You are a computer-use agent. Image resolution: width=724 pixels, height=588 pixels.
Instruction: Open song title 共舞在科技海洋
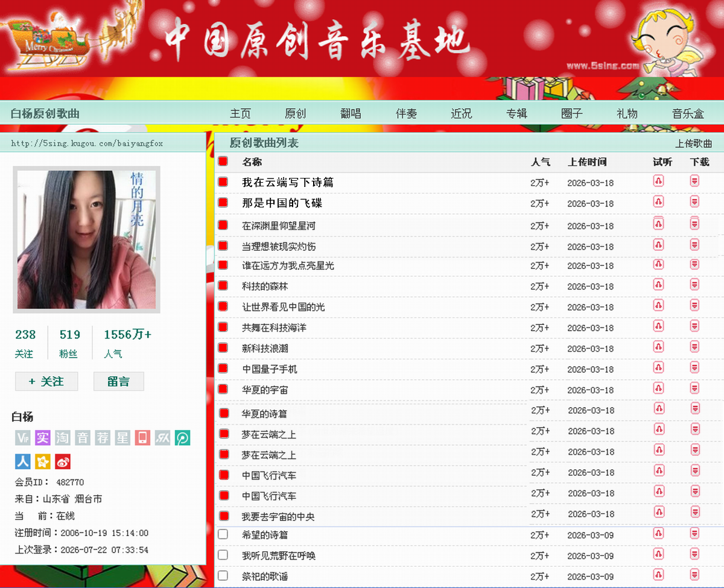(x=275, y=327)
